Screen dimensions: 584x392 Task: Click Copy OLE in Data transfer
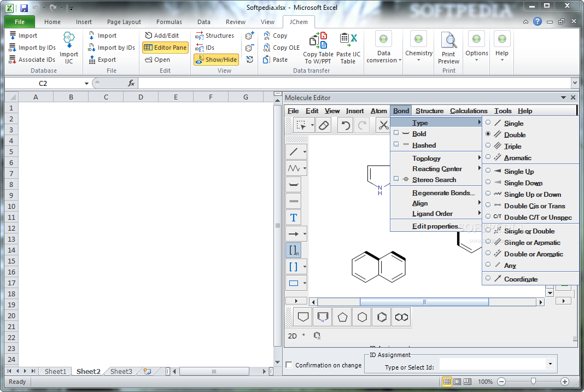coord(281,48)
